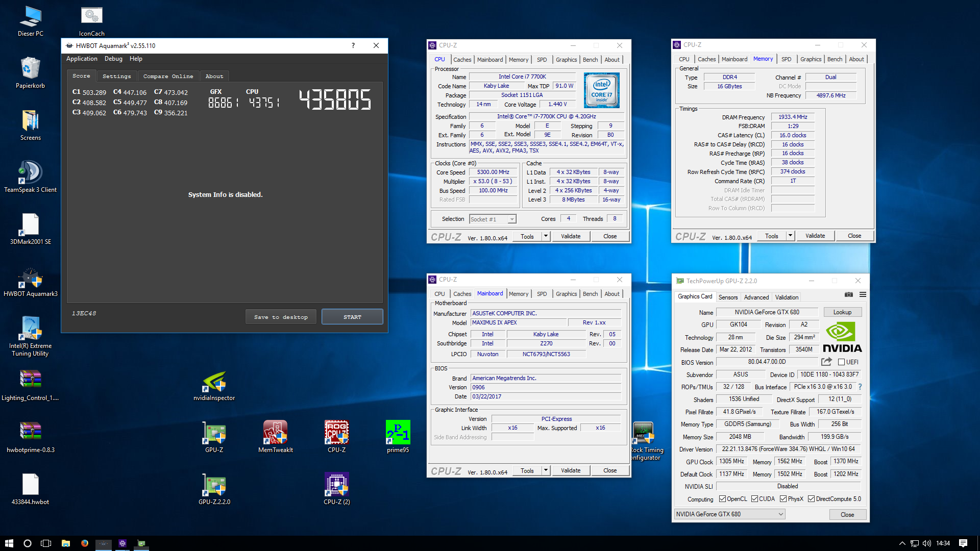Click the Intel Core i7 logo

tap(602, 90)
